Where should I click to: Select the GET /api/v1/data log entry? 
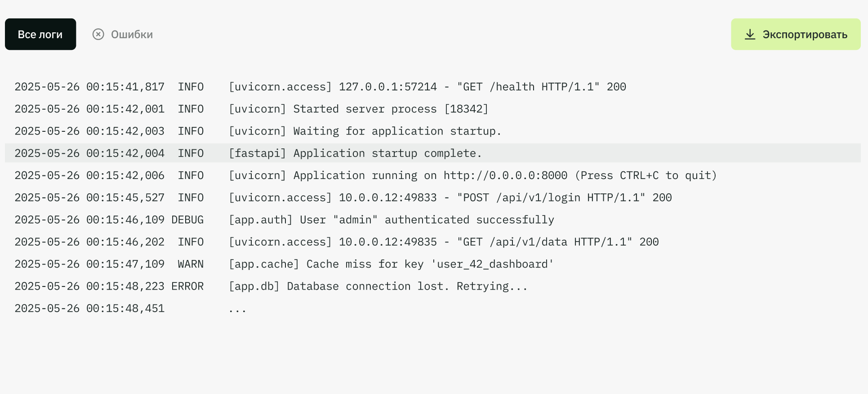433,242
